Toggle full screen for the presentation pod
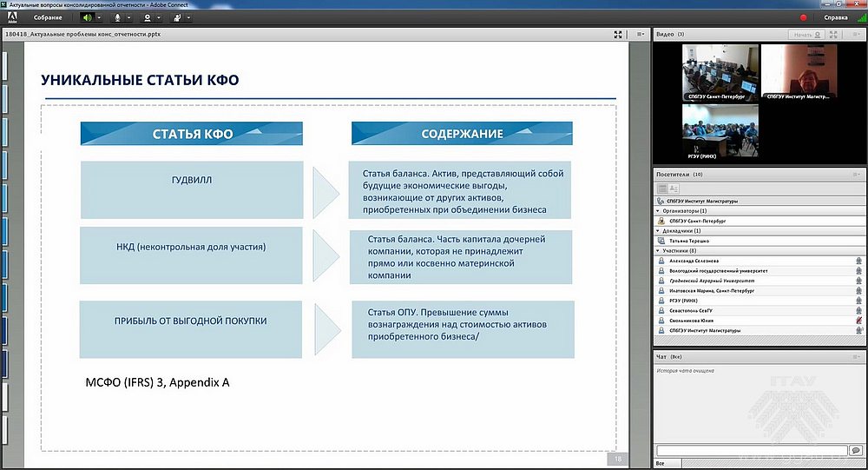The image size is (868, 470). [x=618, y=35]
